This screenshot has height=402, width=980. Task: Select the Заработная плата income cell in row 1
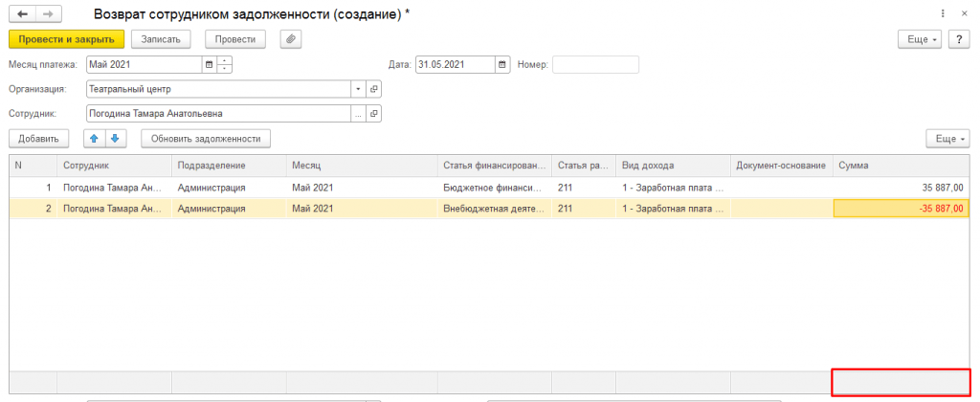click(x=673, y=187)
